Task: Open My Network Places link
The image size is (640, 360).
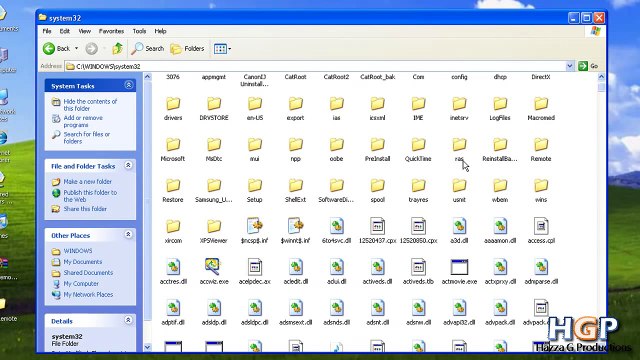Action: [88, 295]
